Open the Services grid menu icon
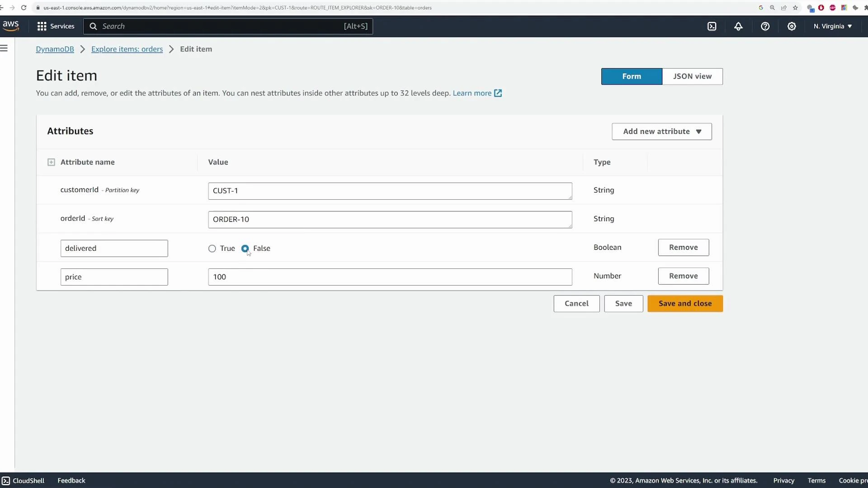868x488 pixels. [x=42, y=26]
